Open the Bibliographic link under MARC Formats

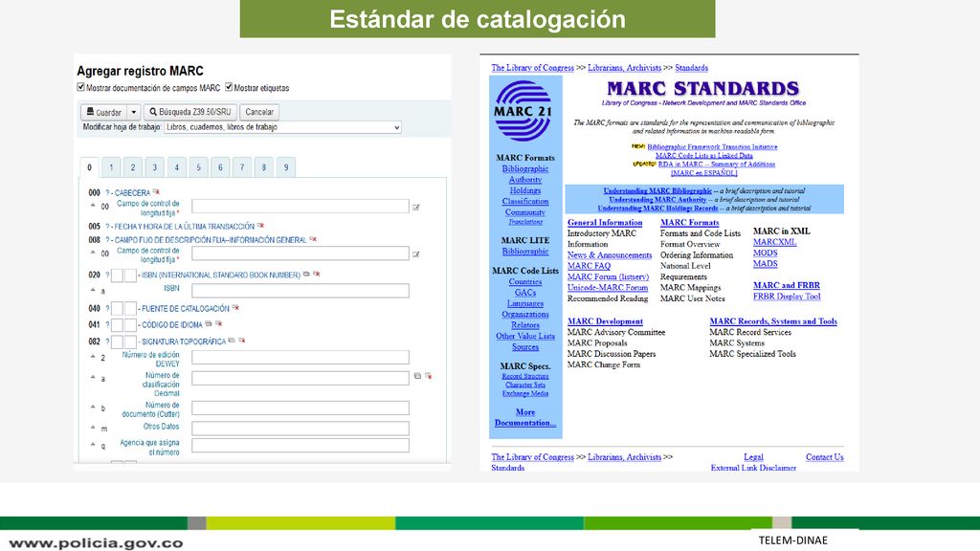pos(525,168)
